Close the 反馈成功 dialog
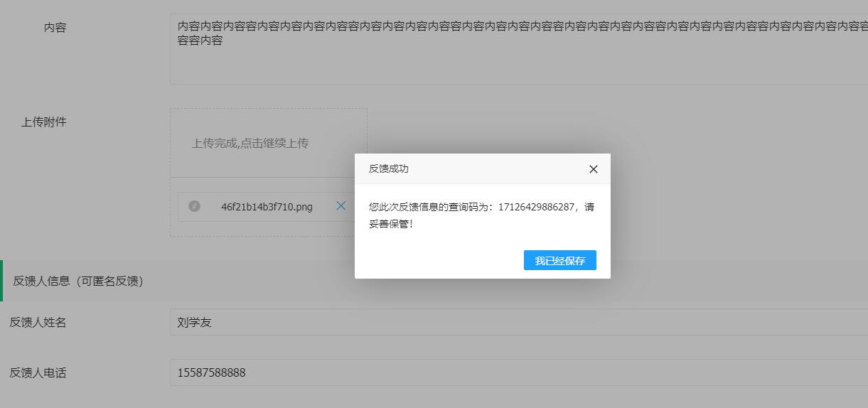 (594, 169)
